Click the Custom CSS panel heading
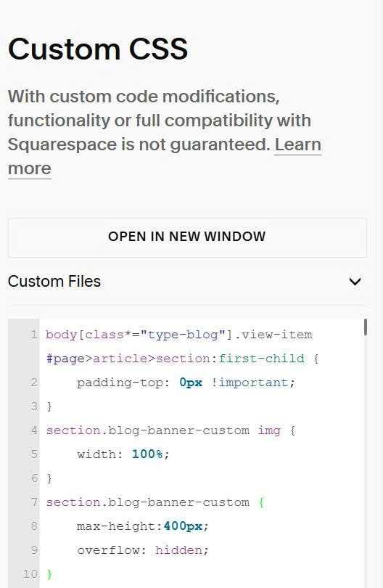383x588 pixels. pyautogui.click(x=98, y=49)
